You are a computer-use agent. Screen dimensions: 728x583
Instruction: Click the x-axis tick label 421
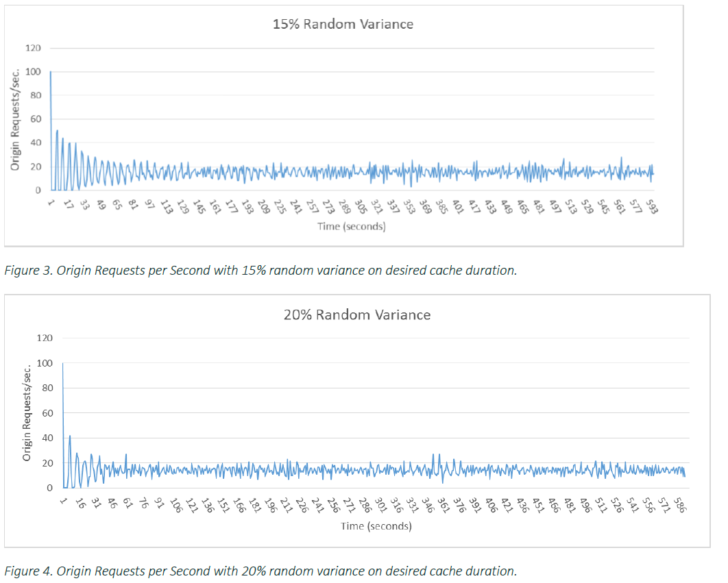[507, 506]
